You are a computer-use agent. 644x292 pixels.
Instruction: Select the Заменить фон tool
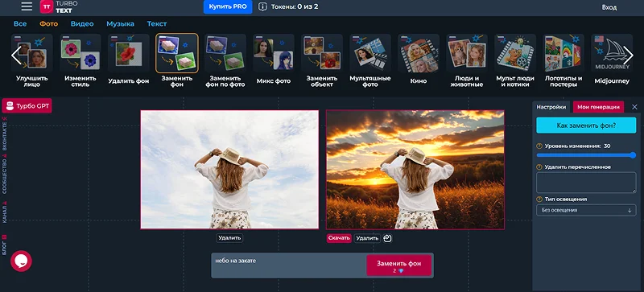click(x=177, y=61)
